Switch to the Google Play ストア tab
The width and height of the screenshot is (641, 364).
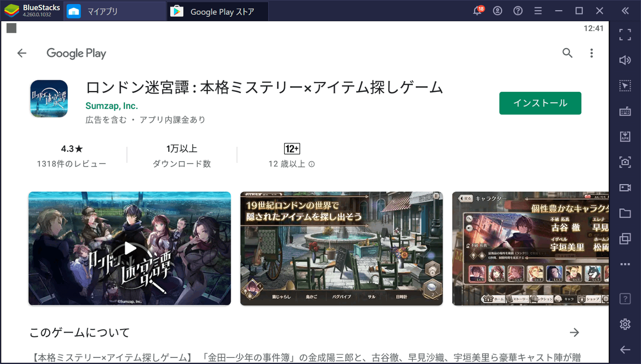[218, 11]
